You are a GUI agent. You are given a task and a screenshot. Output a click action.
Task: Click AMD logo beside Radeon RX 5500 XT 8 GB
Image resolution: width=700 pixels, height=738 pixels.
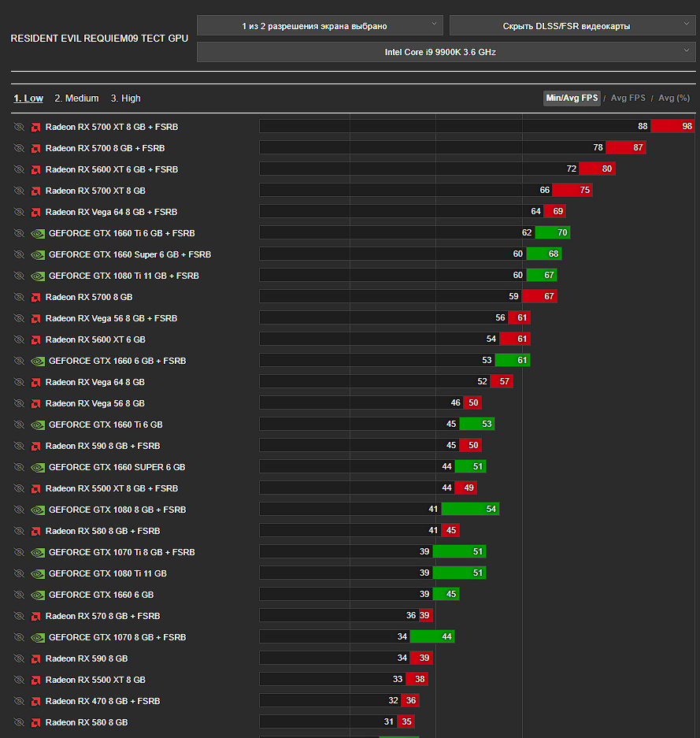(35, 680)
